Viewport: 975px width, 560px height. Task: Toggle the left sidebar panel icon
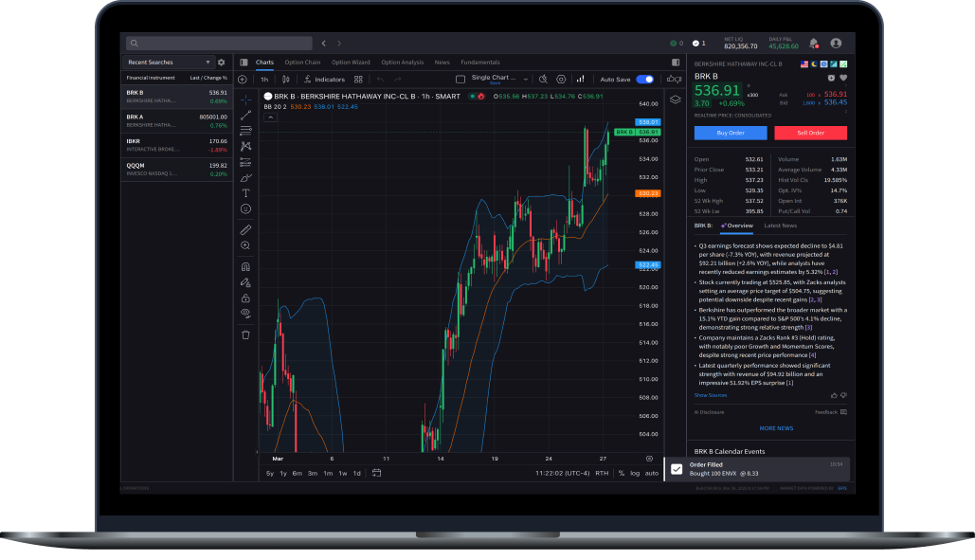tap(244, 63)
